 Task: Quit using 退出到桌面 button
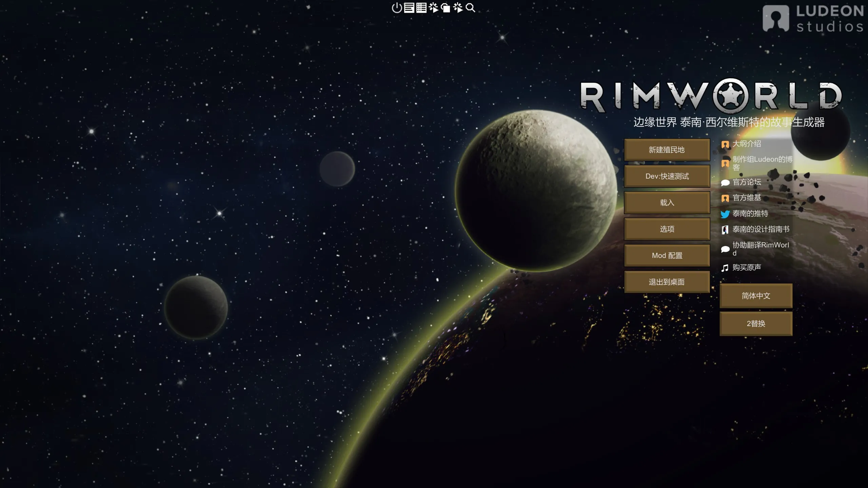pyautogui.click(x=667, y=282)
